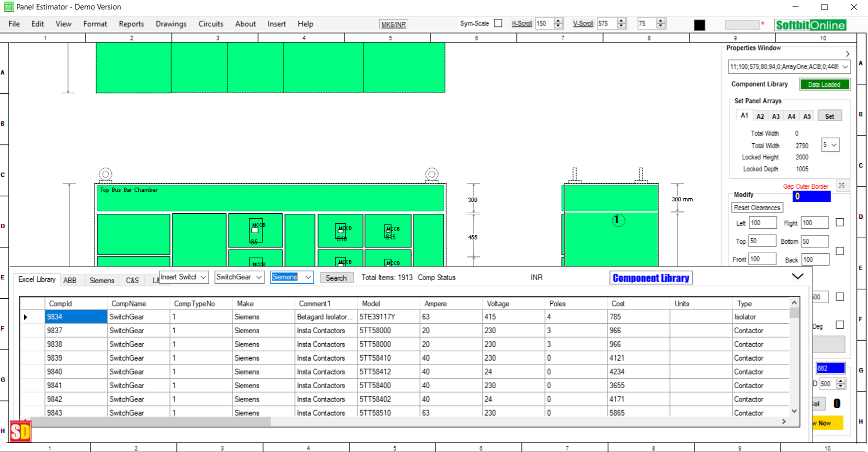This screenshot has height=452, width=868.
Task: Switch to the ABB library tab
Action: click(x=70, y=281)
